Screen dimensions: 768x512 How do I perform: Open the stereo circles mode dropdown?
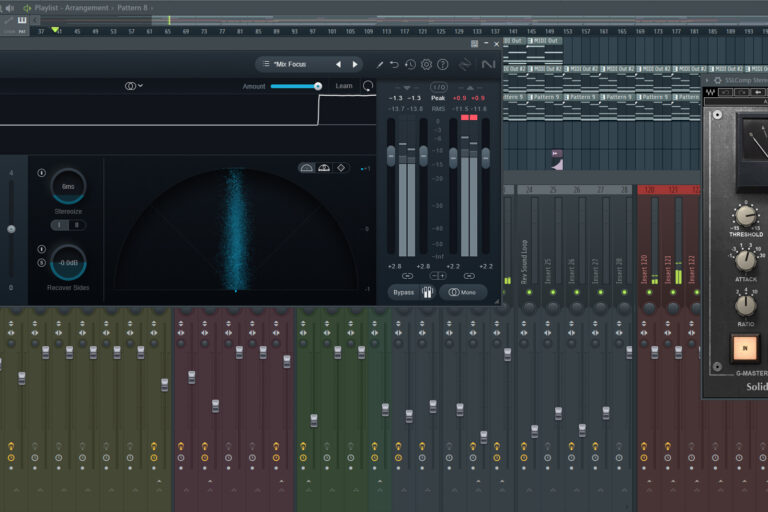tap(133, 86)
